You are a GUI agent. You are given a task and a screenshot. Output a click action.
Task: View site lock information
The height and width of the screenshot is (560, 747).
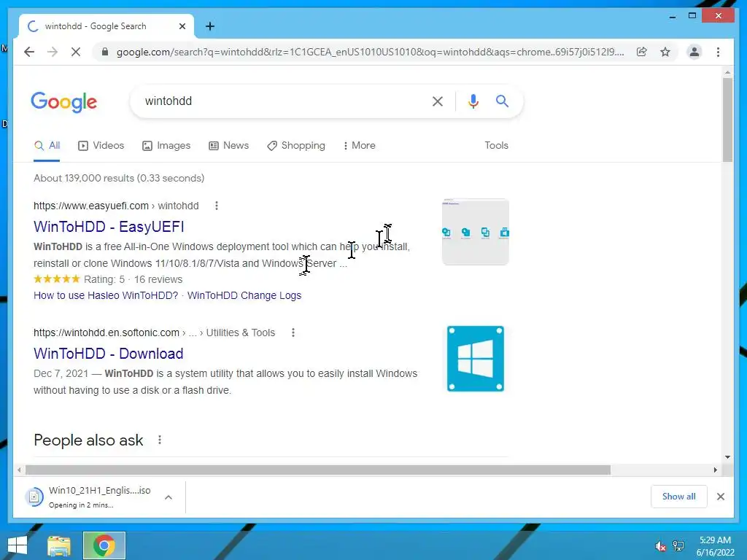(105, 52)
